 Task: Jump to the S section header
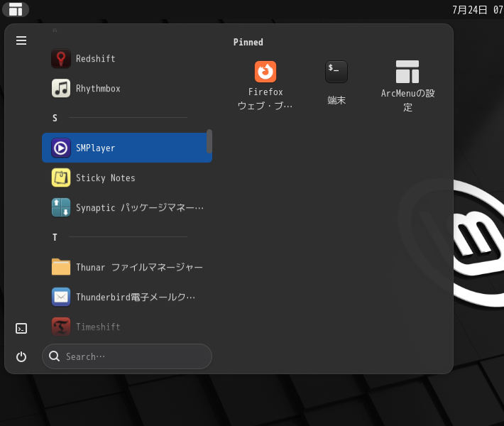click(x=55, y=118)
